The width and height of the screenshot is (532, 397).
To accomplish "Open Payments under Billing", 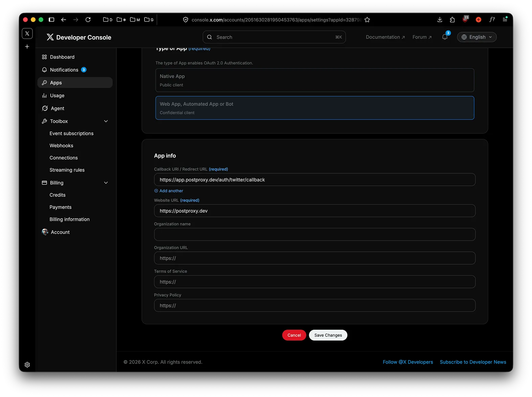I will coord(61,207).
